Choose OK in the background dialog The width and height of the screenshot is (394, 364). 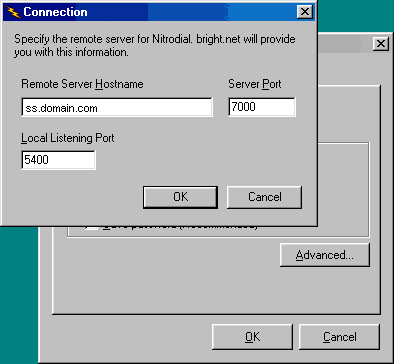click(x=252, y=337)
